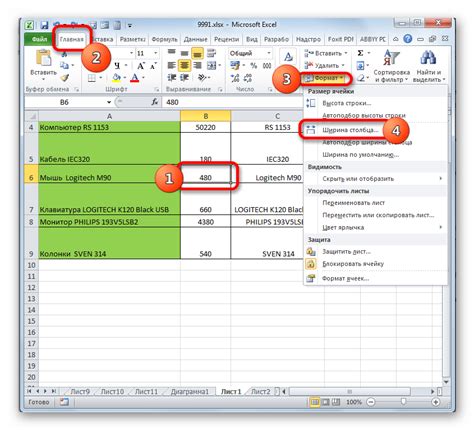474x430 pixels.
Task: Click Sort and Filter (Сортировка и фильтр)
Action: tap(391, 65)
